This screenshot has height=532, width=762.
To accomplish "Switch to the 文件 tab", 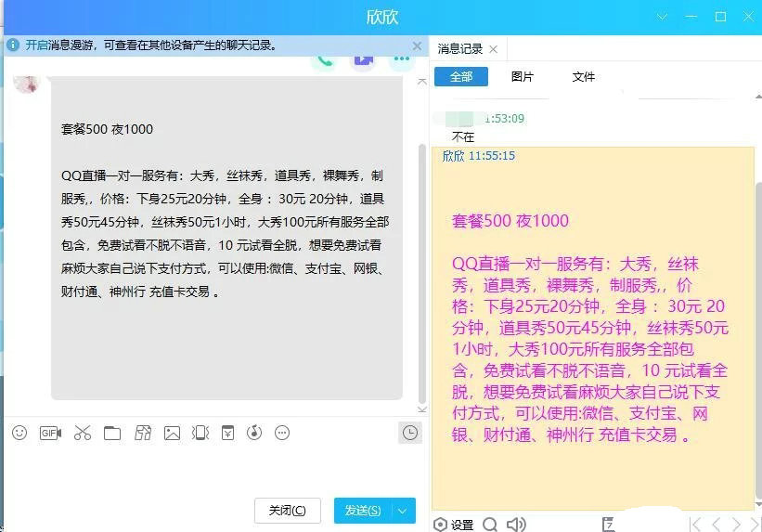I will coord(583,77).
